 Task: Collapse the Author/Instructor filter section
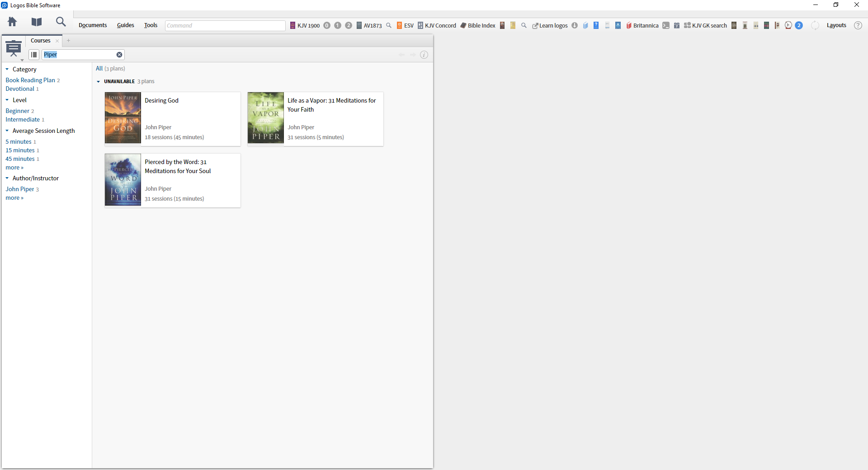tap(7, 178)
